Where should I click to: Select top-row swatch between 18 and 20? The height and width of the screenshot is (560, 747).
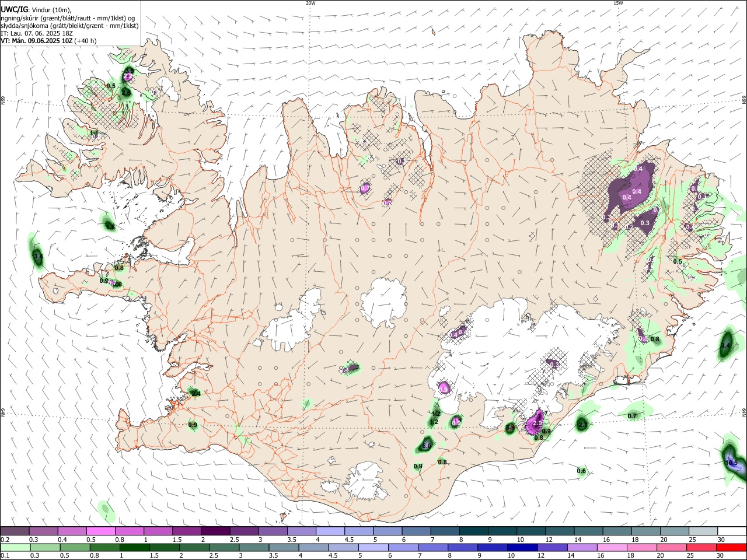coord(645,531)
